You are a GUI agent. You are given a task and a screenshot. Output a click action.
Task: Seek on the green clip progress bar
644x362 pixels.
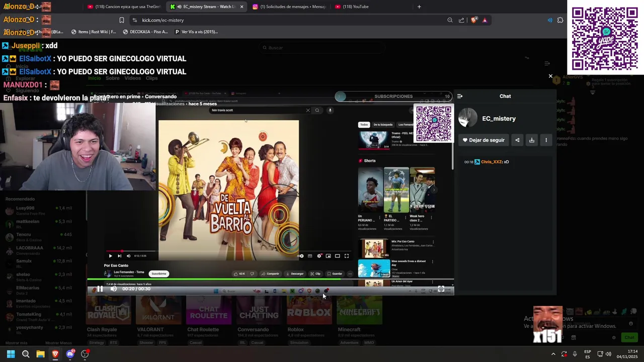271,279
